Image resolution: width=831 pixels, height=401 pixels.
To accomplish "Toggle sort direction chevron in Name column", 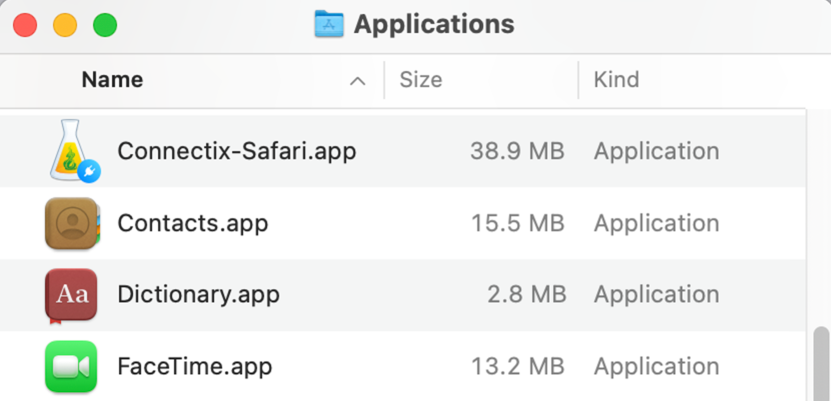I will point(357,81).
